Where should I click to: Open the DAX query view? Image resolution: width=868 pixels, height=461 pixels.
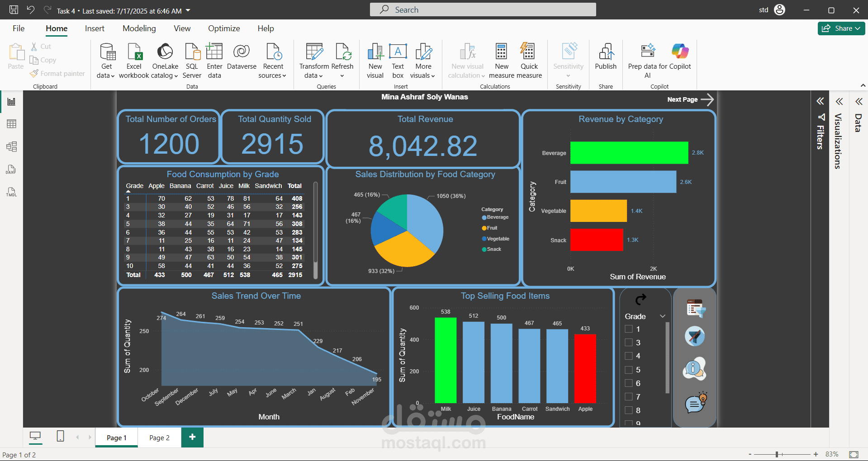point(11,169)
